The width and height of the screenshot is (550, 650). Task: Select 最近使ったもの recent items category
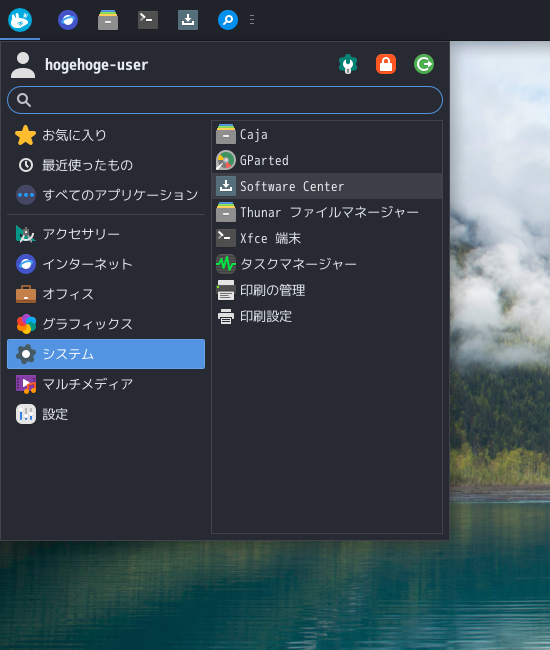106,165
